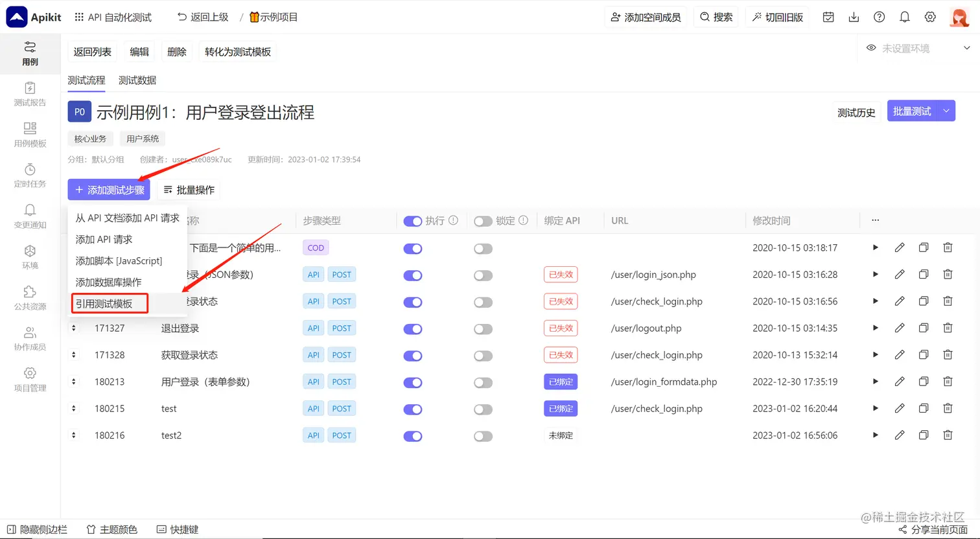Click the 返回列表 button
The height and width of the screenshot is (539, 980).
click(x=93, y=52)
